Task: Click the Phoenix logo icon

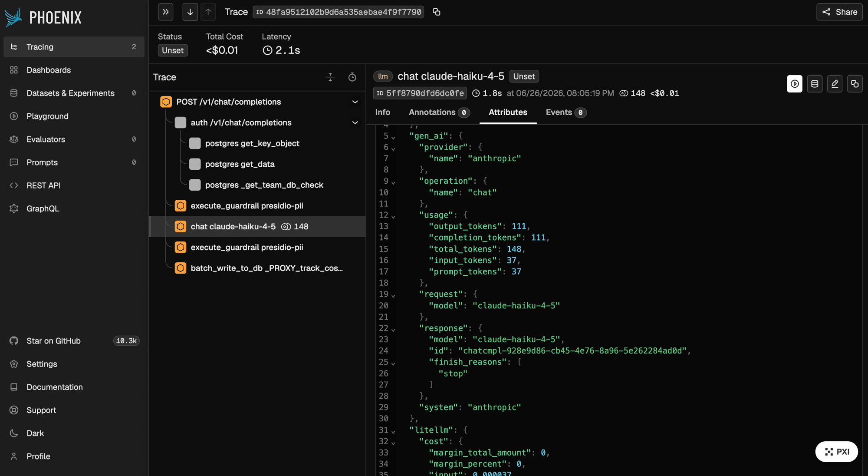Action: [x=13, y=17]
